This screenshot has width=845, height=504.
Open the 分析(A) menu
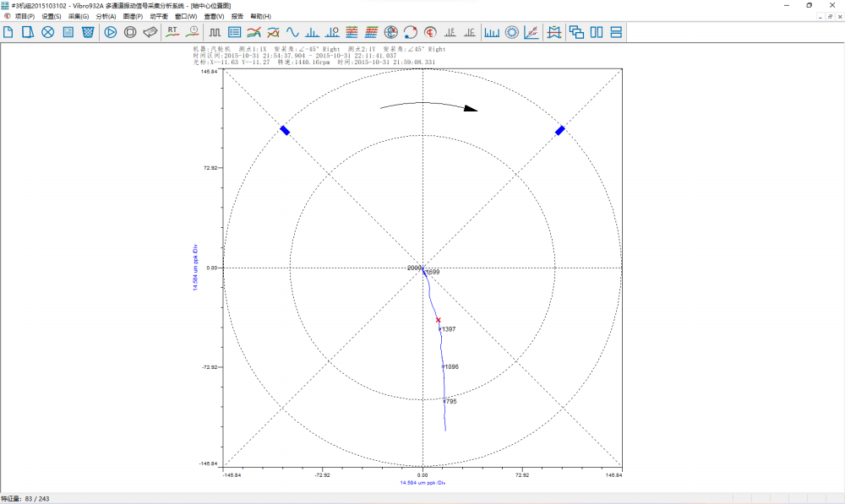tap(106, 17)
